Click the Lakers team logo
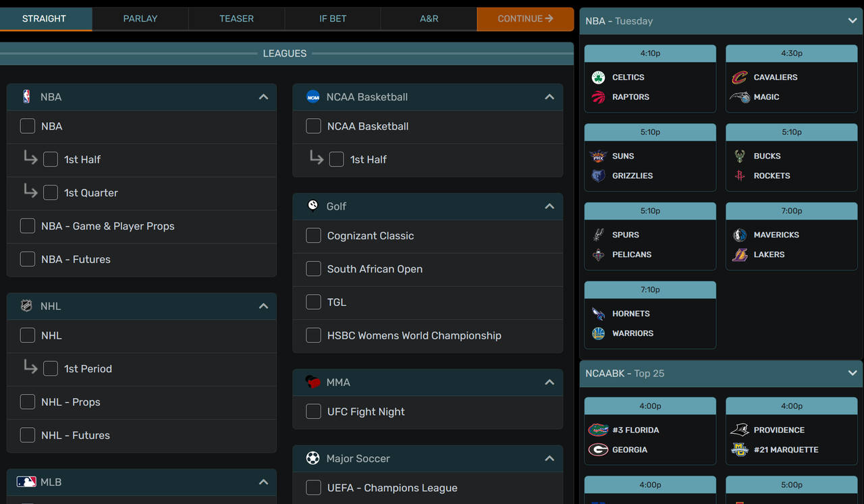This screenshot has width=864, height=504. [x=740, y=254]
